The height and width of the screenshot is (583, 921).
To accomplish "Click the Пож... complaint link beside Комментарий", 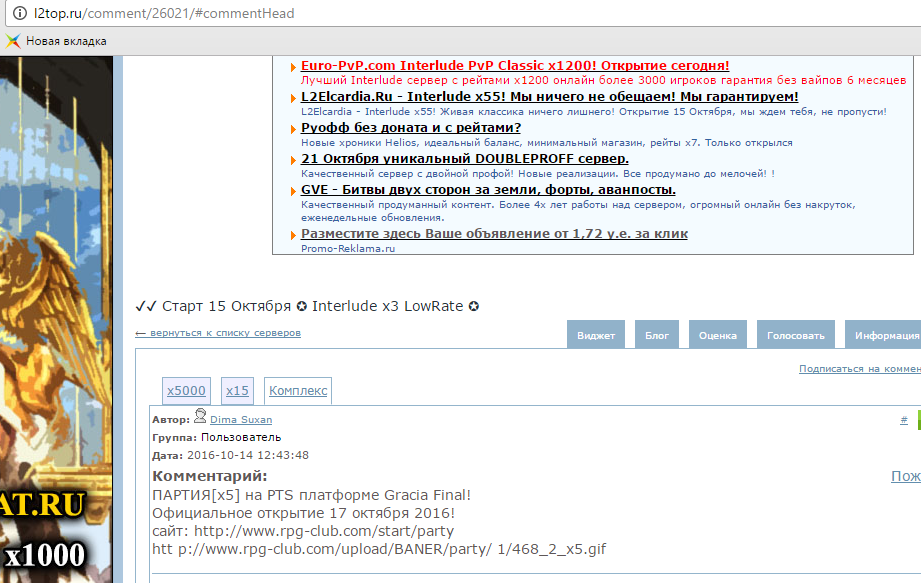I will click(906, 476).
